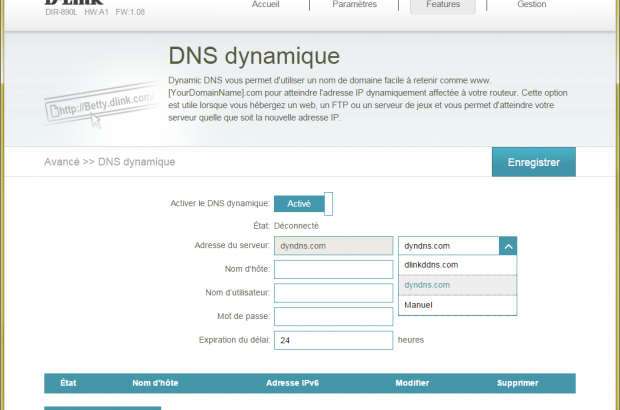Click the Expiration du délai field
Image resolution: width=620 pixels, height=410 pixels.
333,341
